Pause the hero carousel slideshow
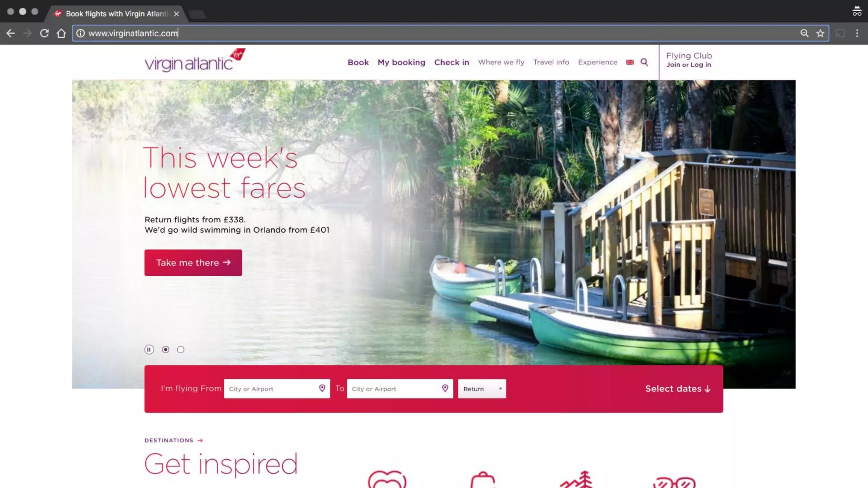 [149, 349]
